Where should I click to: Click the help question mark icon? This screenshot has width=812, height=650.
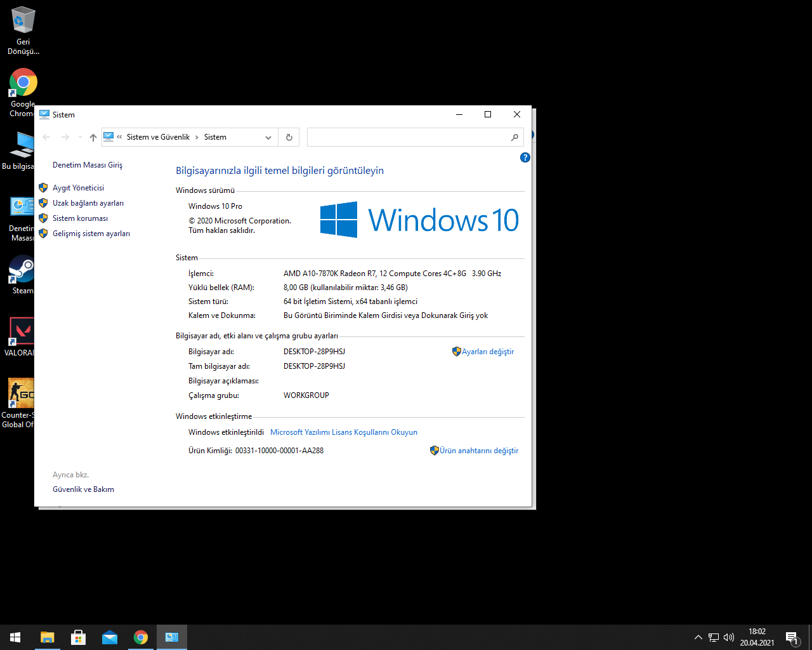coord(525,157)
